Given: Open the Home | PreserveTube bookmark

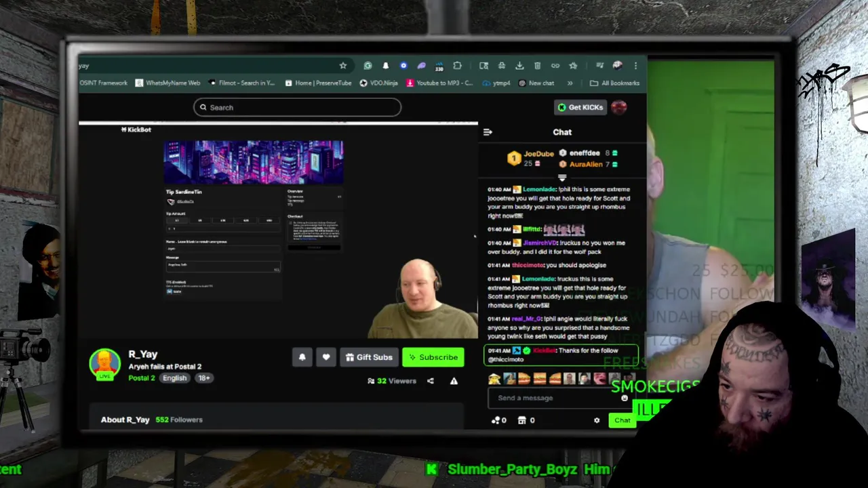Looking at the screenshot, I should pos(318,83).
